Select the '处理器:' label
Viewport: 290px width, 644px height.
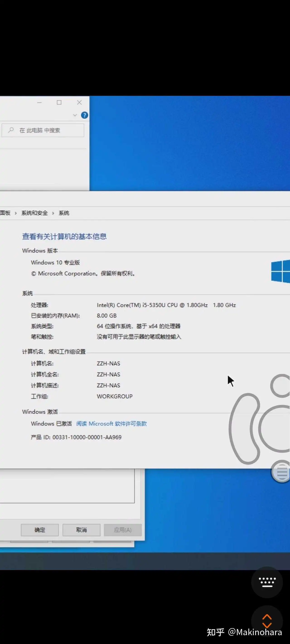click(39, 305)
